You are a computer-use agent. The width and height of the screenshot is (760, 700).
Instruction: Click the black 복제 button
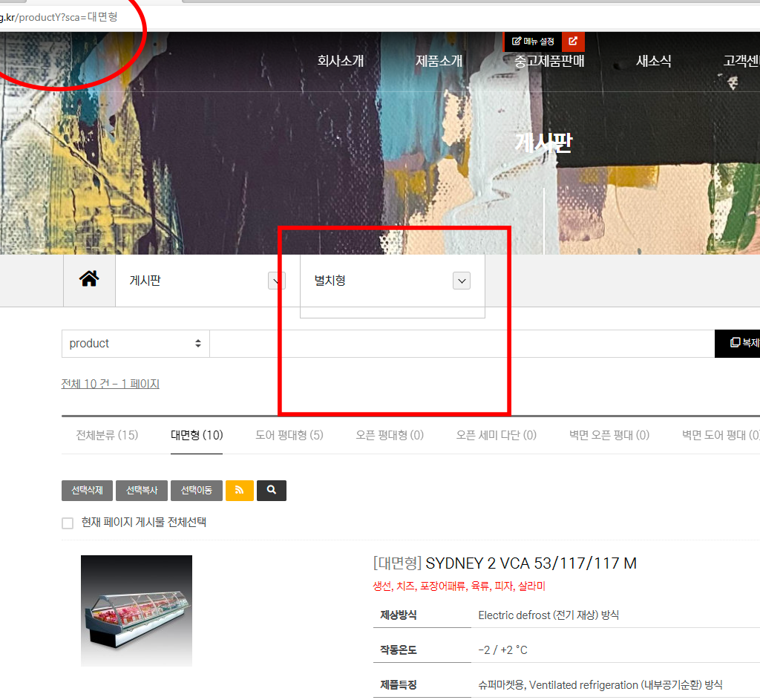[738, 344]
